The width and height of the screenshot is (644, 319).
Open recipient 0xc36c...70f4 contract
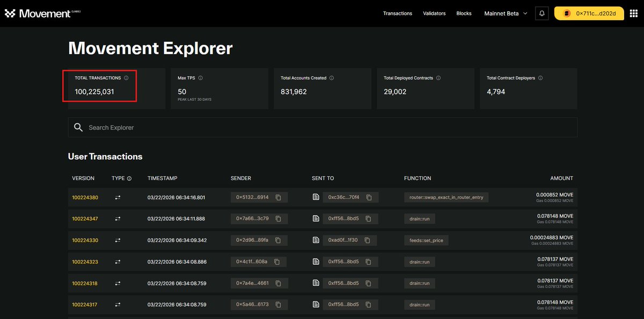click(343, 197)
